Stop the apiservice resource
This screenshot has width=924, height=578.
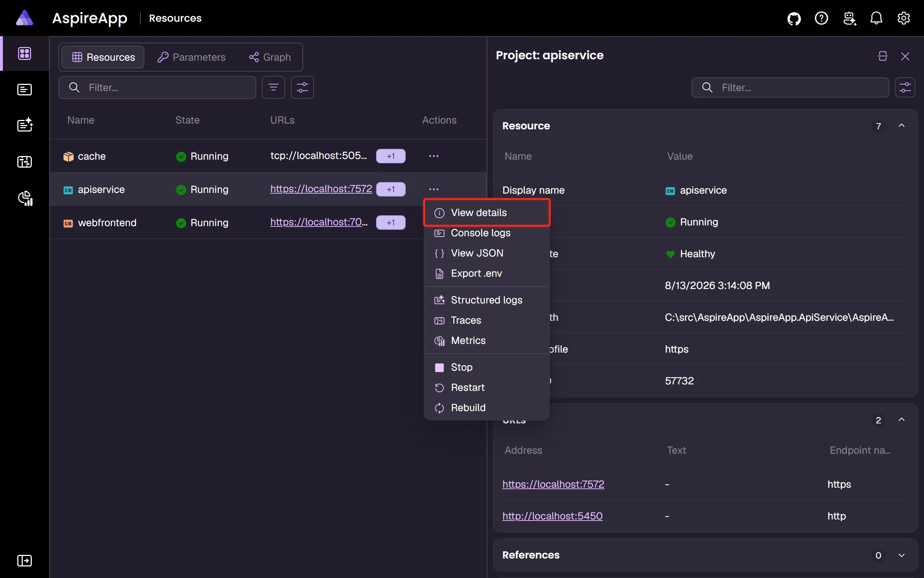[487, 367]
